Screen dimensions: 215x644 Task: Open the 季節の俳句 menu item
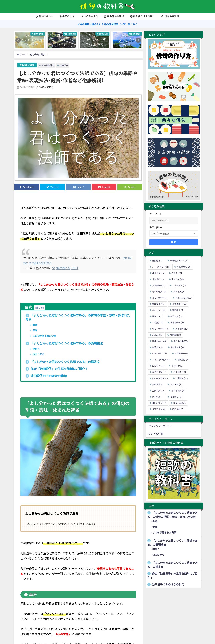pyautogui.click(x=67, y=16)
